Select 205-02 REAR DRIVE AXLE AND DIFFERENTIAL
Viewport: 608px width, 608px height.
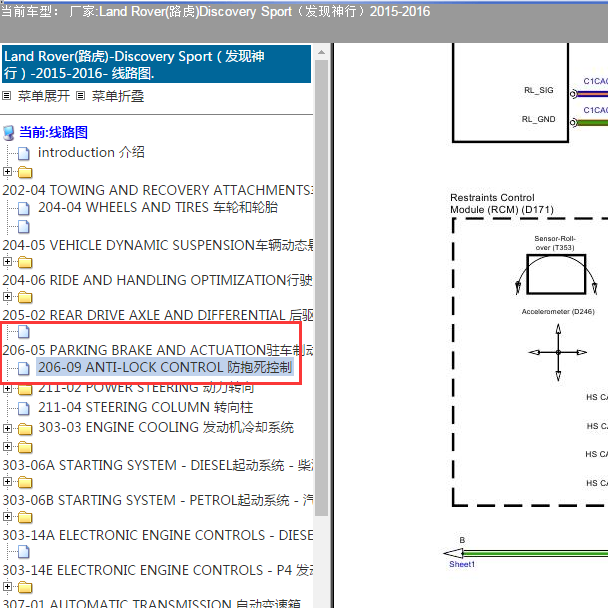click(x=157, y=315)
